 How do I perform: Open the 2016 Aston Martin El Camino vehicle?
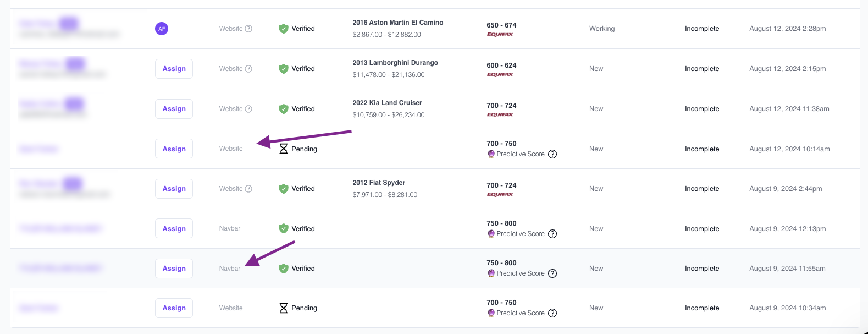pos(397,23)
